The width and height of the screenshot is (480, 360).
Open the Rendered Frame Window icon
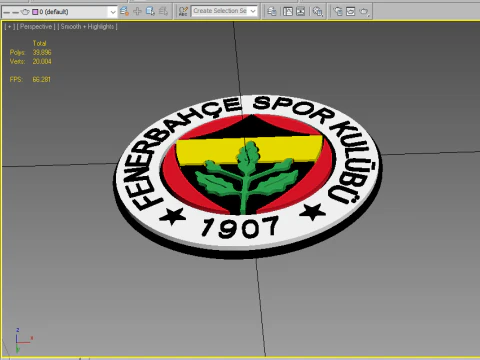click(x=351, y=11)
